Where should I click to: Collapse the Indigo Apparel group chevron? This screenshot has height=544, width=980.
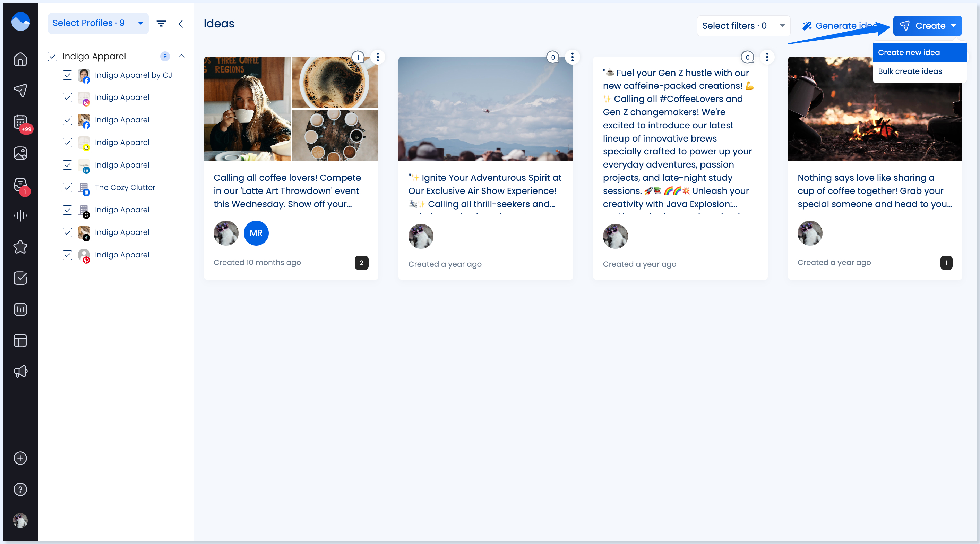click(x=181, y=56)
